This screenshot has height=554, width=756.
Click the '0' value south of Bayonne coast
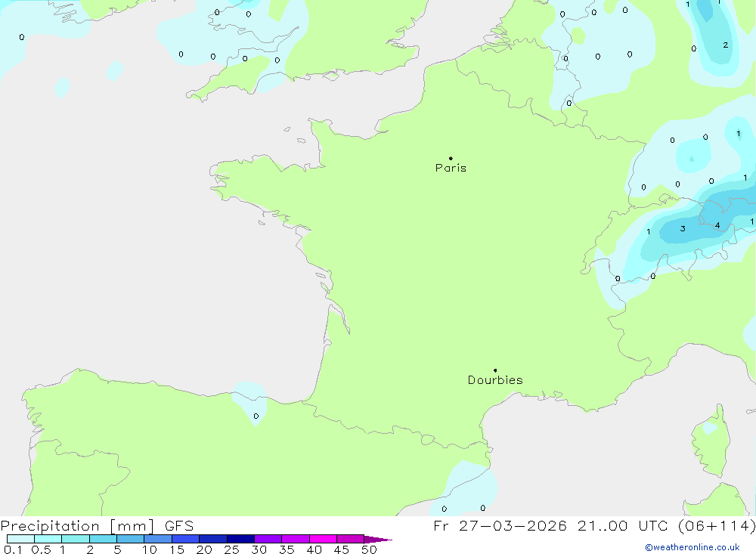[256, 416]
